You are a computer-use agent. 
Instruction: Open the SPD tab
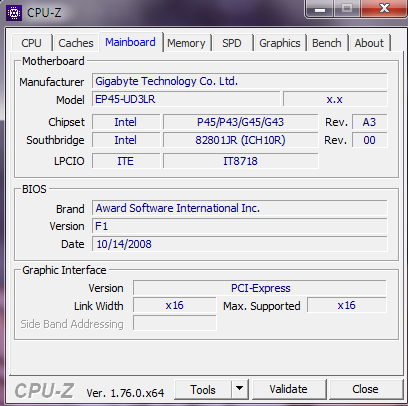click(x=232, y=43)
